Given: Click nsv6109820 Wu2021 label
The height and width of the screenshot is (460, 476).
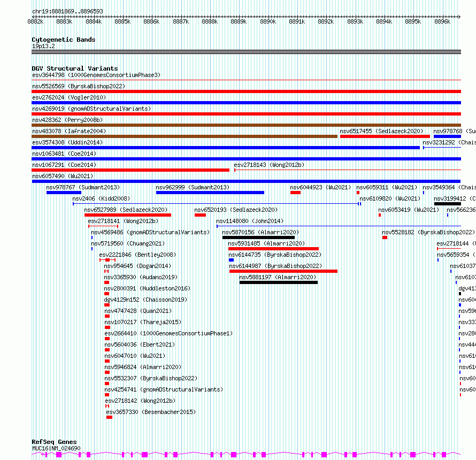Looking at the screenshot, I should tap(390, 198).
